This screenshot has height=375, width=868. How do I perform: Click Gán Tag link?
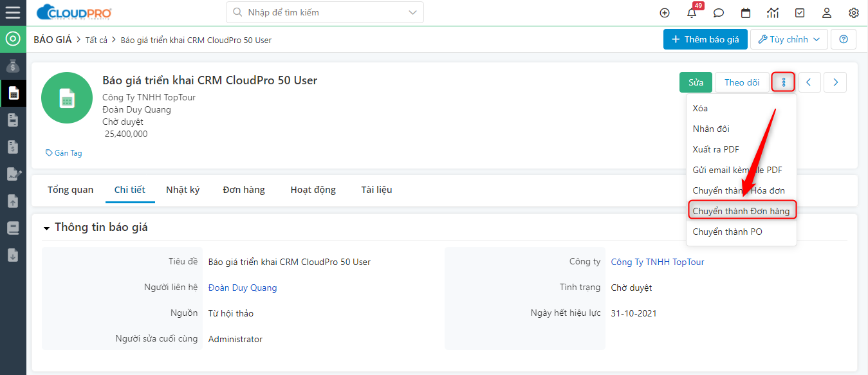tap(64, 153)
